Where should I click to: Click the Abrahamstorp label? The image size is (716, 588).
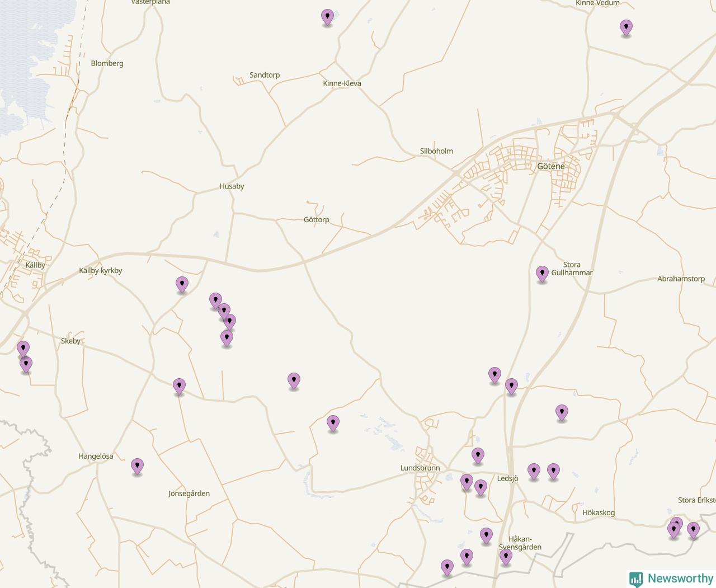pyautogui.click(x=681, y=279)
